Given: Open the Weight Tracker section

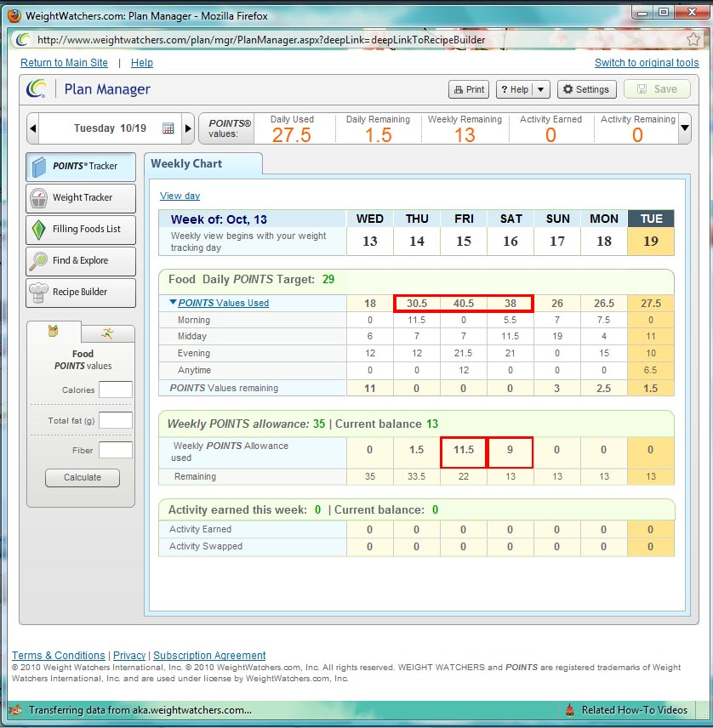Looking at the screenshot, I should (81, 198).
